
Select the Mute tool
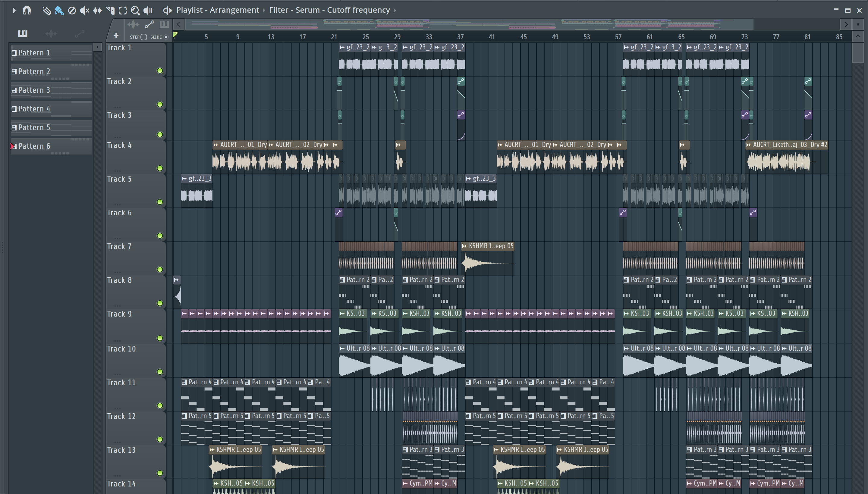click(x=84, y=11)
